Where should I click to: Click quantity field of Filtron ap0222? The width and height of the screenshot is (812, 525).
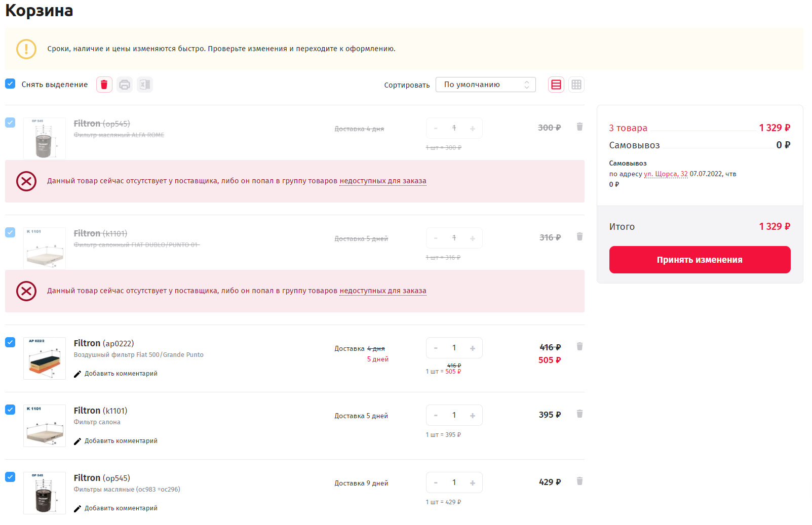coord(454,348)
